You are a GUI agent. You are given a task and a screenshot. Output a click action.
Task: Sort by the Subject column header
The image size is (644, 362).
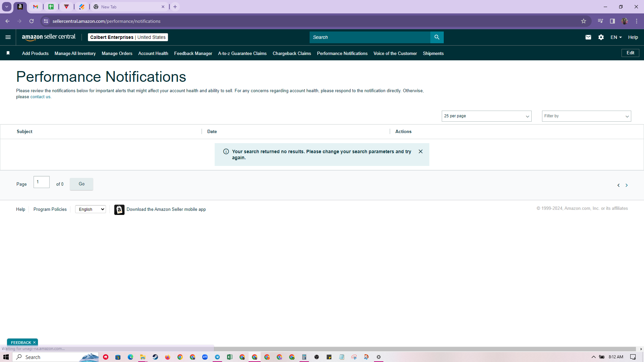(24, 131)
